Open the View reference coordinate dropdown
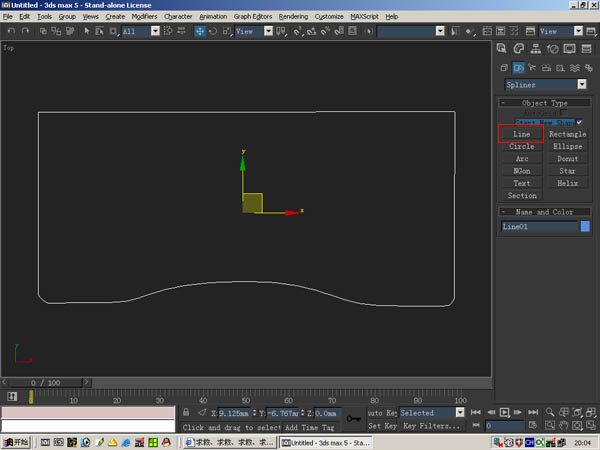Image resolution: width=600 pixels, height=450 pixels. point(268,31)
